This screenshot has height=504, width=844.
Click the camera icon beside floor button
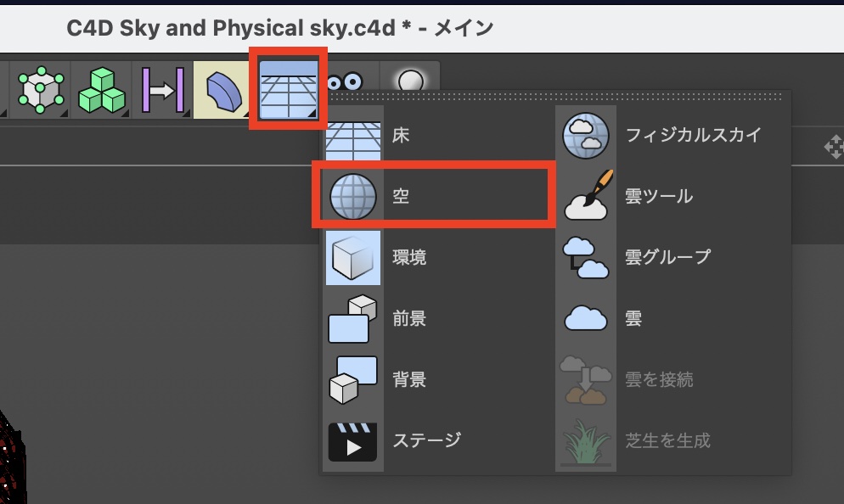346,81
